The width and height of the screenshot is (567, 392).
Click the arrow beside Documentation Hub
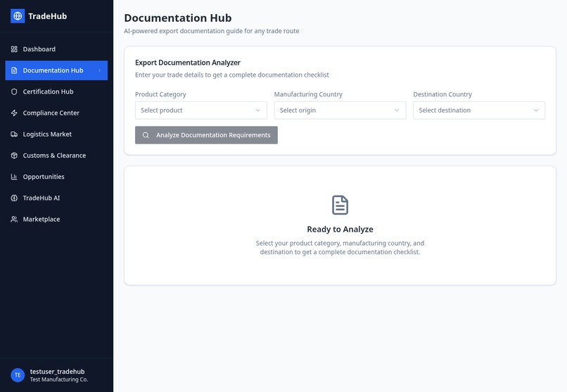coord(99,70)
